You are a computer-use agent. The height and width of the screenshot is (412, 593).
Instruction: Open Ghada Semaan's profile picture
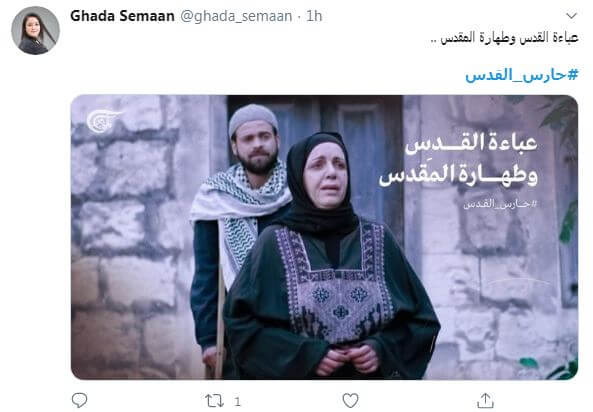[36, 31]
